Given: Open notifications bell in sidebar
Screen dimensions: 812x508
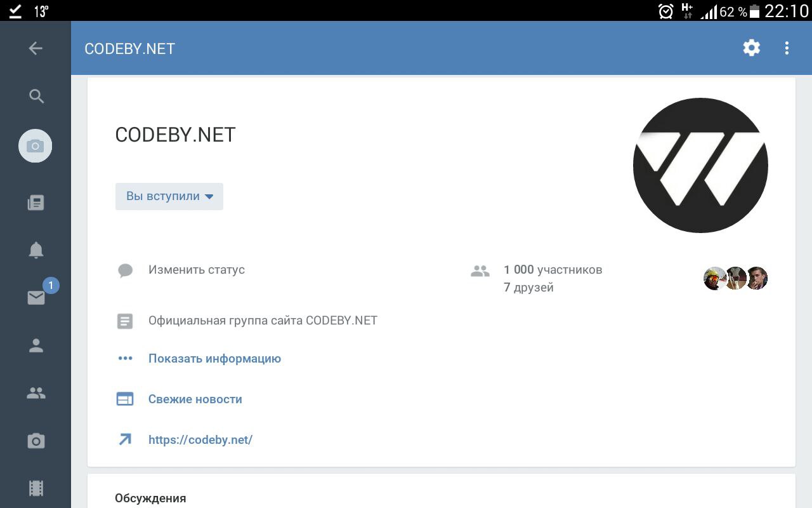Looking at the screenshot, I should [36, 250].
